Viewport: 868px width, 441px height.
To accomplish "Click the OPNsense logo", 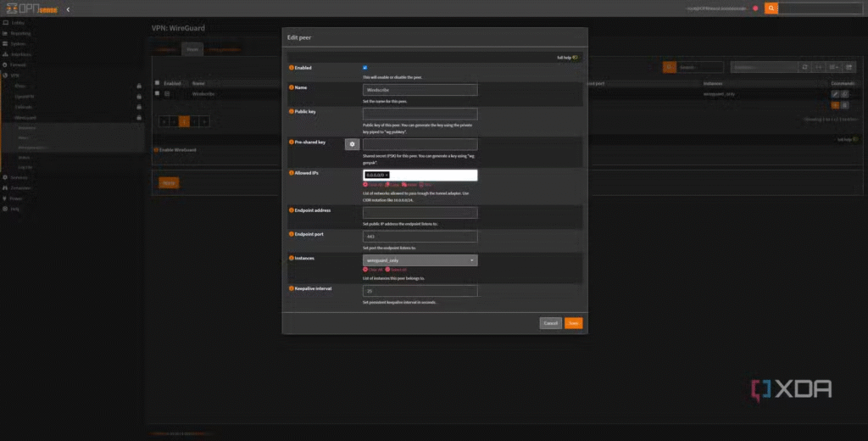I will [x=30, y=8].
